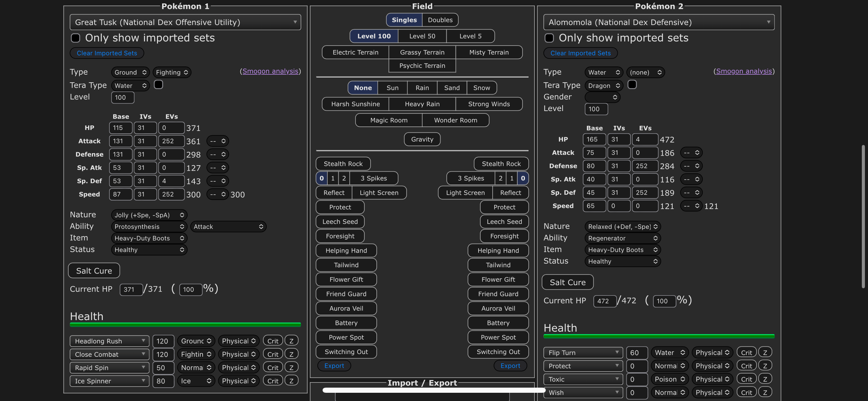The height and width of the screenshot is (401, 868).
Task: Click Pokémon 2 Salt Cure button
Action: [568, 283]
